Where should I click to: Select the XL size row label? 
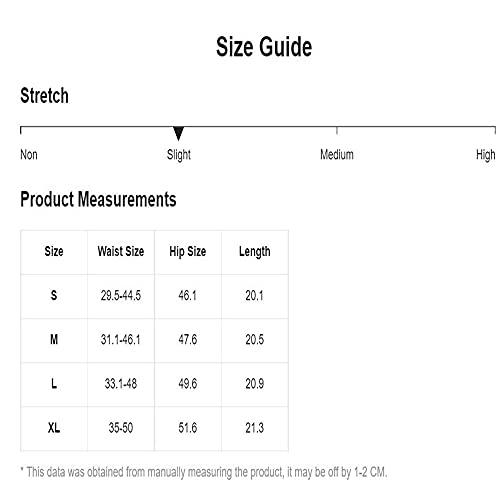coord(54,428)
